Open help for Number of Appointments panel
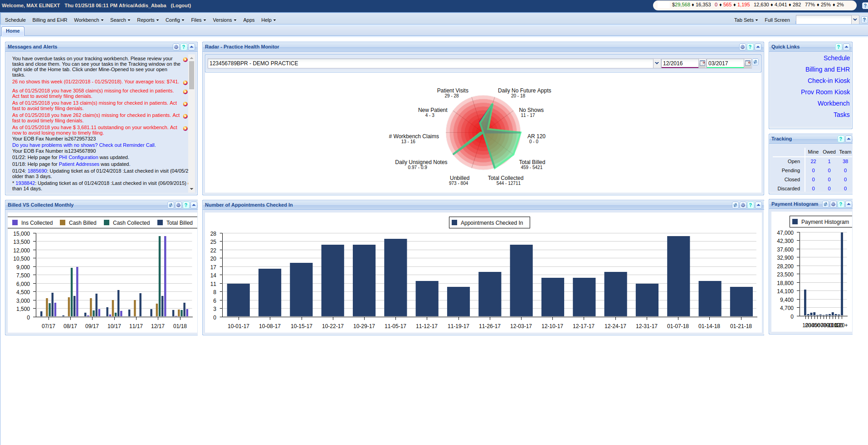Image resolution: width=868 pixels, height=445 pixels. point(751,205)
